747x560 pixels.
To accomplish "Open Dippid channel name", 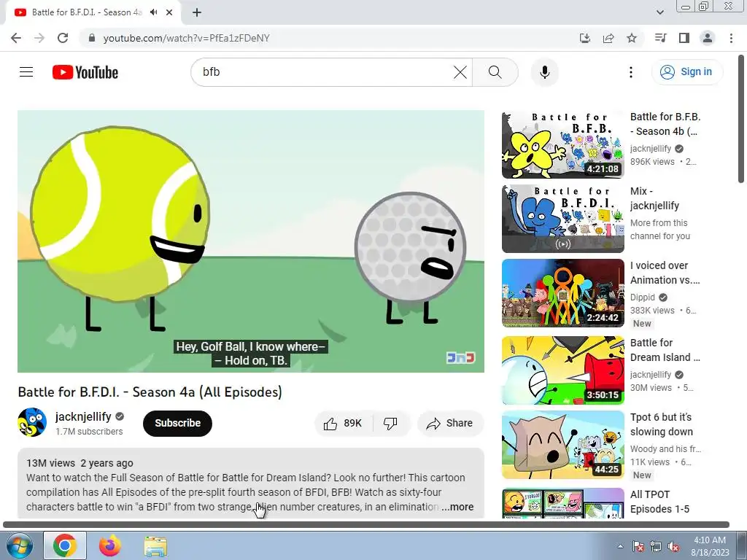I will [642, 297].
